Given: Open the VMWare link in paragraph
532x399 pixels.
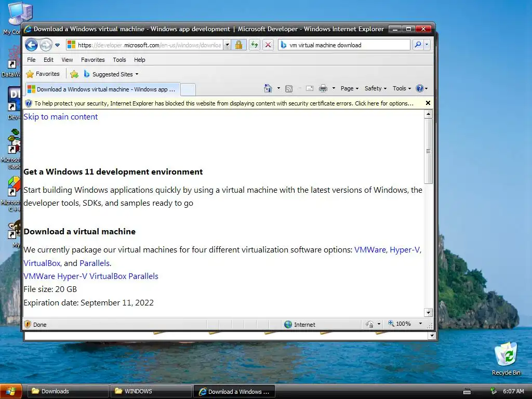Looking at the screenshot, I should click(370, 250).
